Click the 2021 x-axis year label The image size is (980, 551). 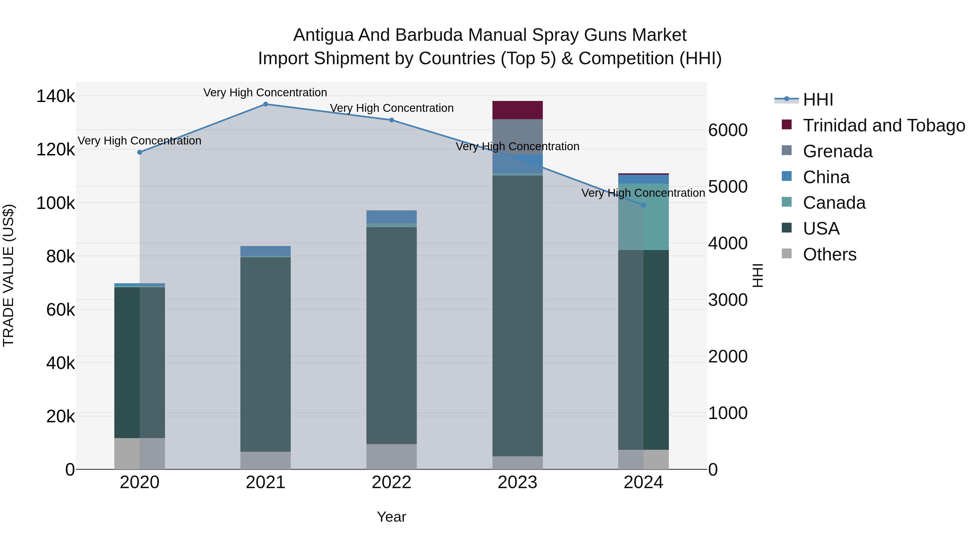click(x=265, y=482)
